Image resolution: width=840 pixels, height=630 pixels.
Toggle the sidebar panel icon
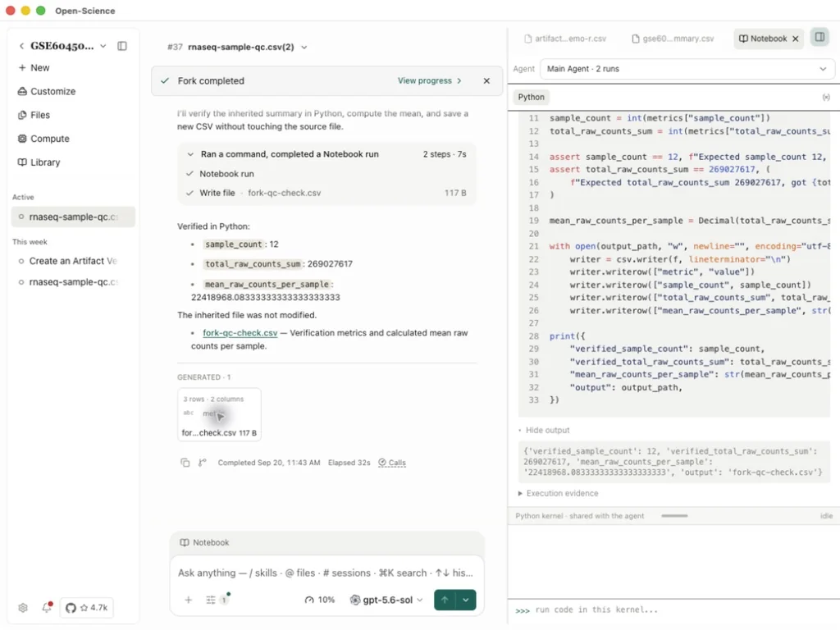(122, 46)
